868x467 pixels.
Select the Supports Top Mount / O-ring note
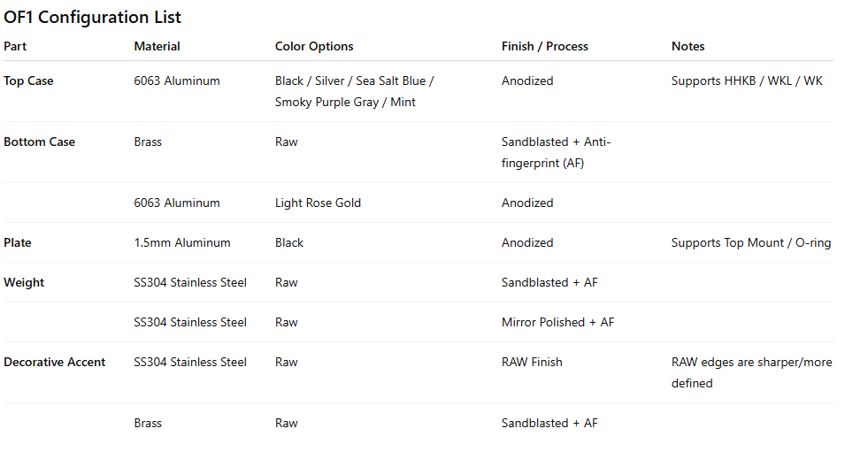[x=750, y=242]
